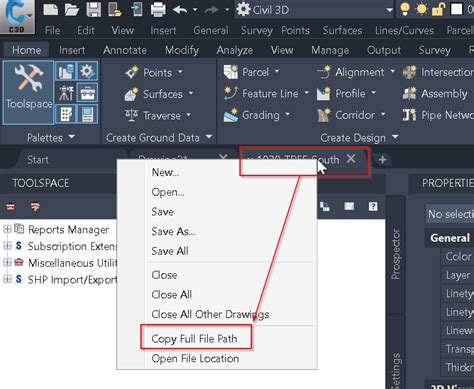Switch to the Start file tab
Viewport: 474px width, 389px height.
coord(38,160)
